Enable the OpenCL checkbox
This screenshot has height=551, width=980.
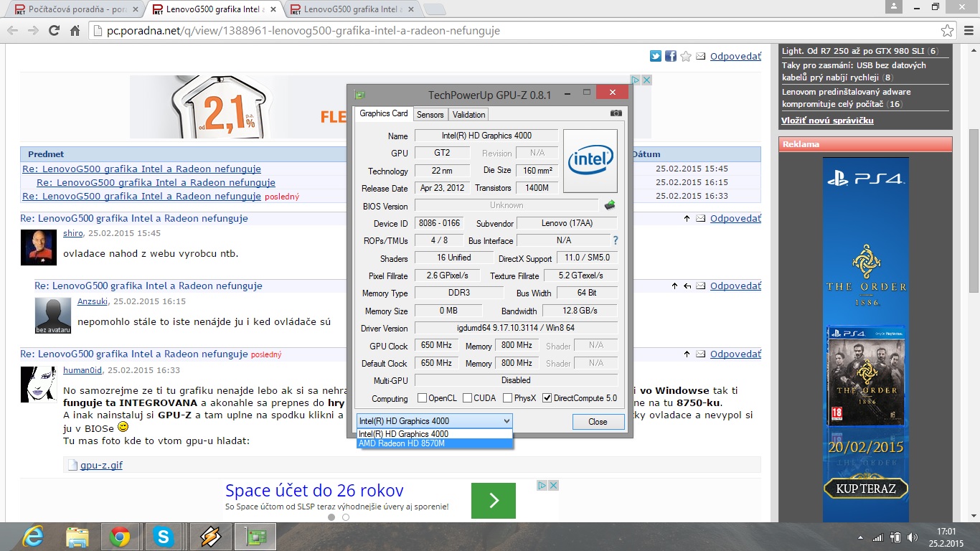click(x=421, y=398)
